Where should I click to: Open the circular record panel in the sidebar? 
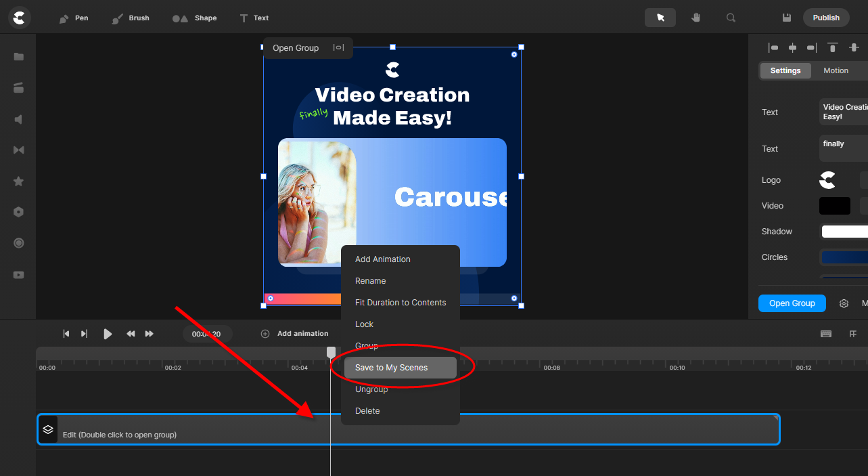[19, 243]
